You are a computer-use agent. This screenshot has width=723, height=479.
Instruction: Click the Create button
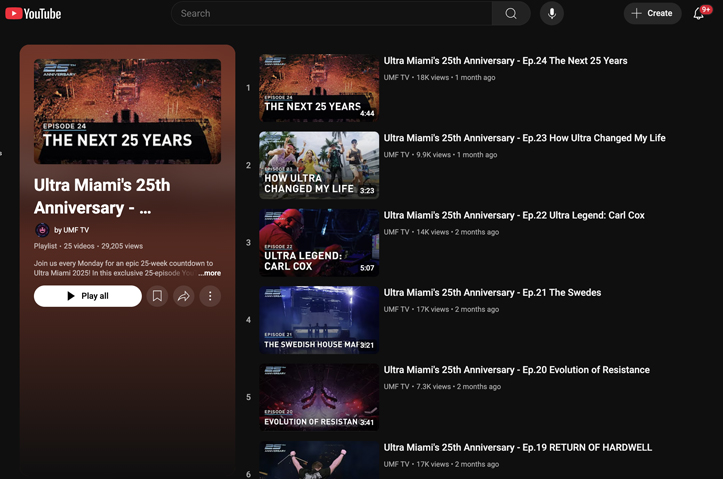click(652, 13)
